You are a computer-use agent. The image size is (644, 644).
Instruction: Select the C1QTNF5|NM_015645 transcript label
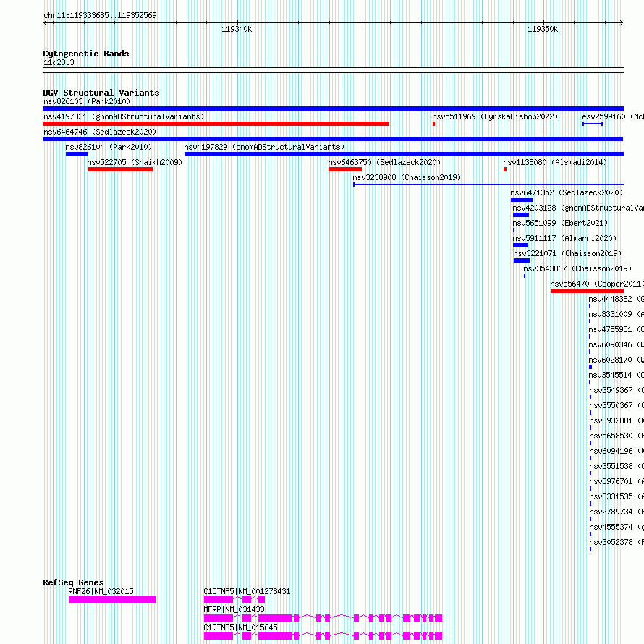(241, 627)
